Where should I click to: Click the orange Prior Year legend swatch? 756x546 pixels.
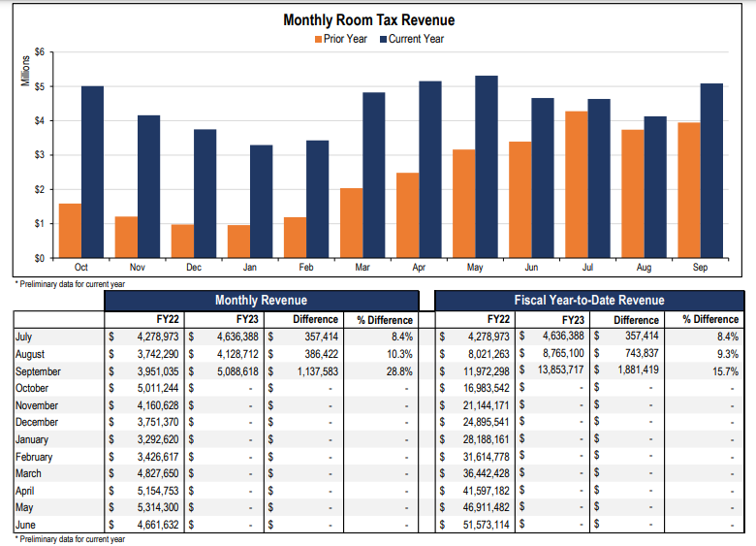point(317,39)
